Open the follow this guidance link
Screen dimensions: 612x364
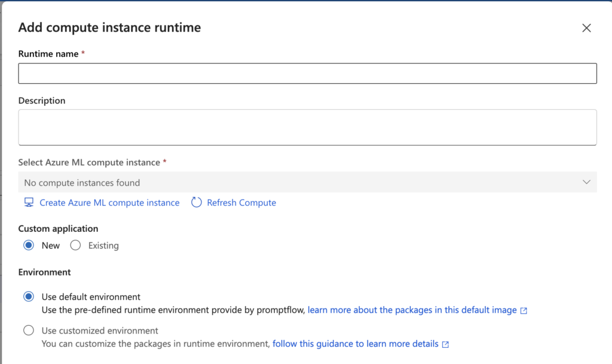click(x=355, y=344)
